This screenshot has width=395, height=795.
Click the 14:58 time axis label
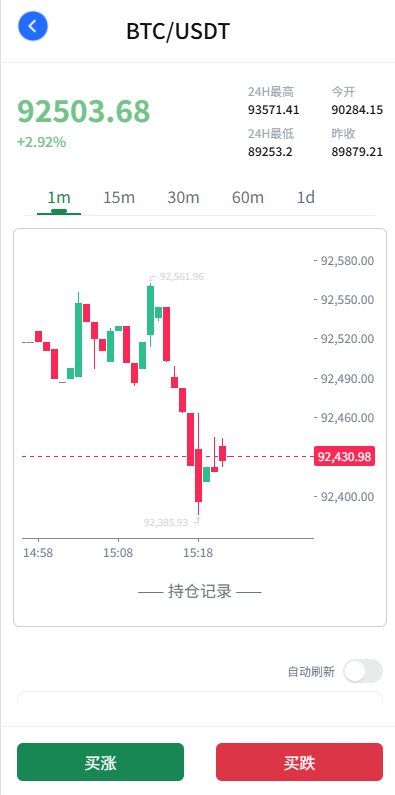[38, 553]
